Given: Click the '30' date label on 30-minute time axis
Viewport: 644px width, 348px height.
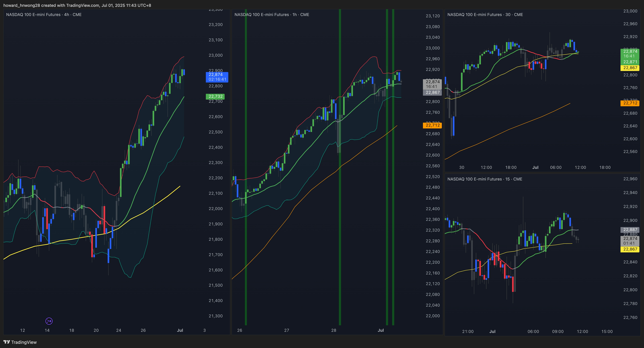Looking at the screenshot, I should click(462, 167).
